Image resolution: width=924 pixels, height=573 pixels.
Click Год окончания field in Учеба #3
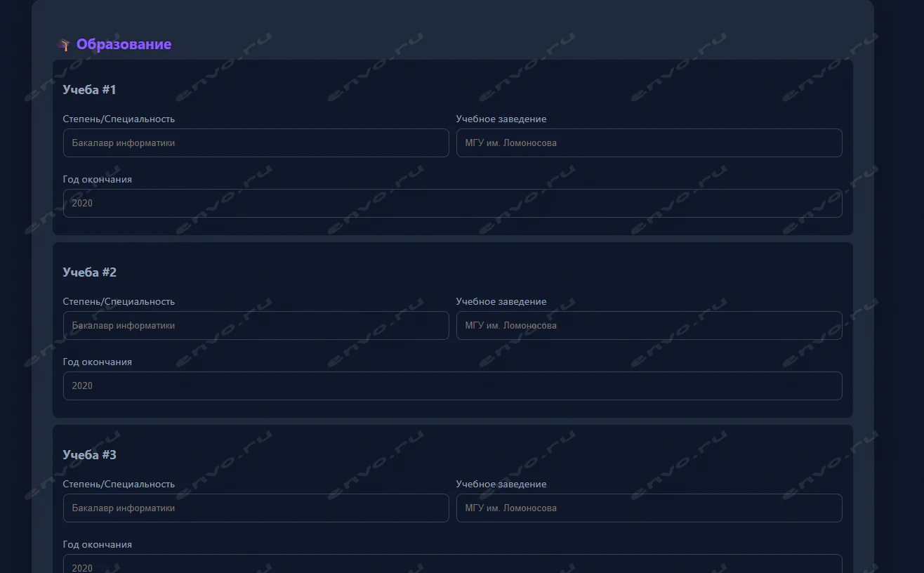[x=452, y=565]
